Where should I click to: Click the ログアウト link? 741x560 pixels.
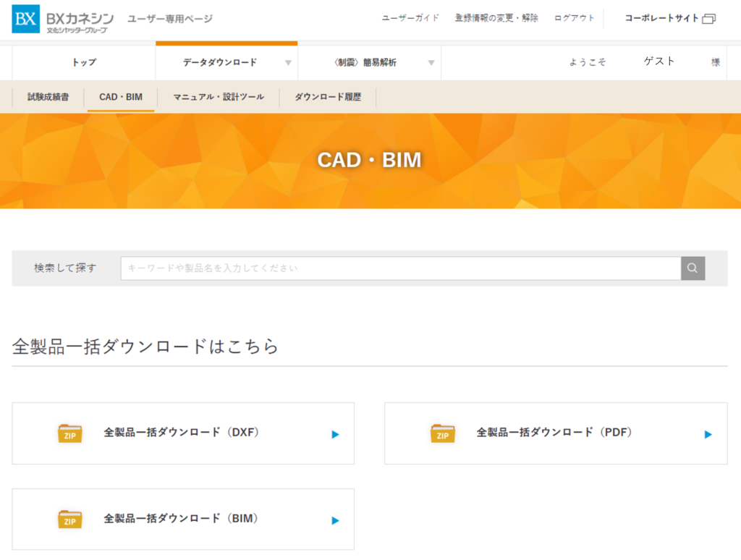click(574, 18)
